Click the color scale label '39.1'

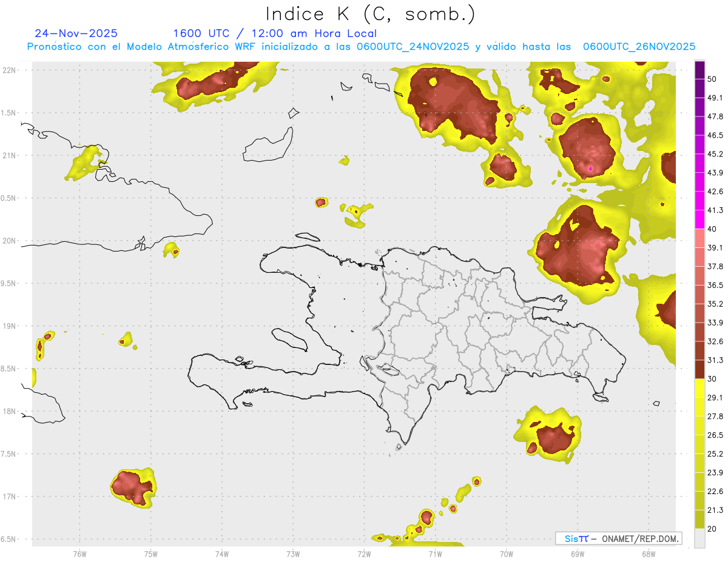(x=715, y=247)
